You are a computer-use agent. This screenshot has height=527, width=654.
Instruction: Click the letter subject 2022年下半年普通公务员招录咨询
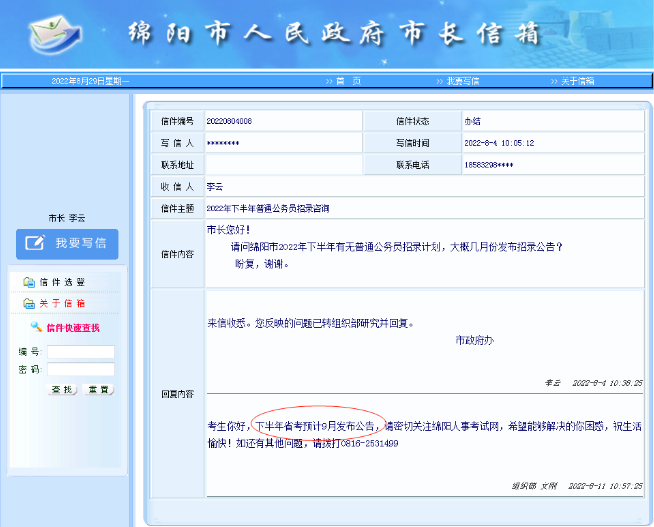click(x=267, y=208)
